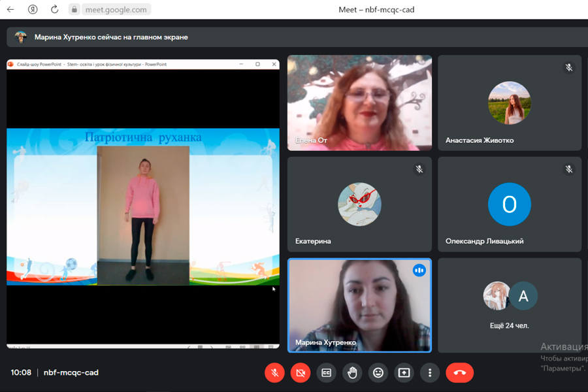Click Елена От video tile
The width and height of the screenshot is (588, 392).
point(359,103)
